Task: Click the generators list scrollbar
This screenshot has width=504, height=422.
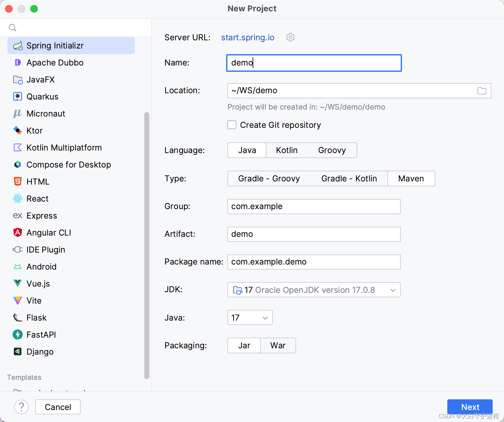Action: click(x=146, y=246)
